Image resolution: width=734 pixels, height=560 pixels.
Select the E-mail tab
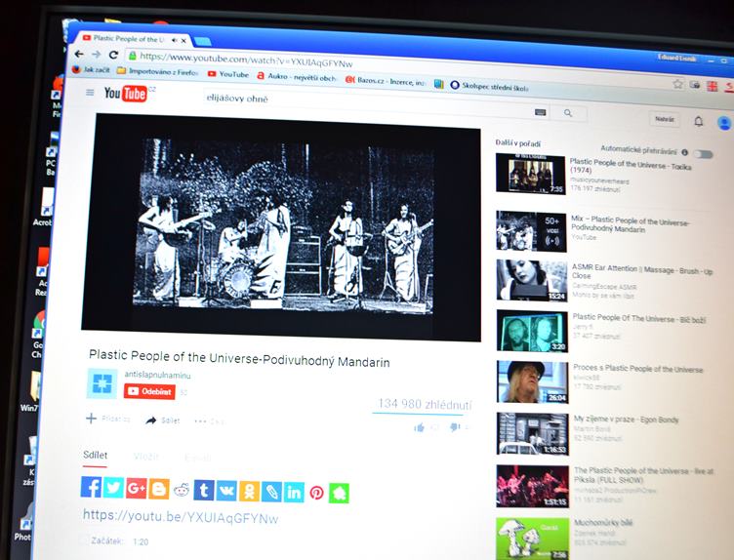197,458
